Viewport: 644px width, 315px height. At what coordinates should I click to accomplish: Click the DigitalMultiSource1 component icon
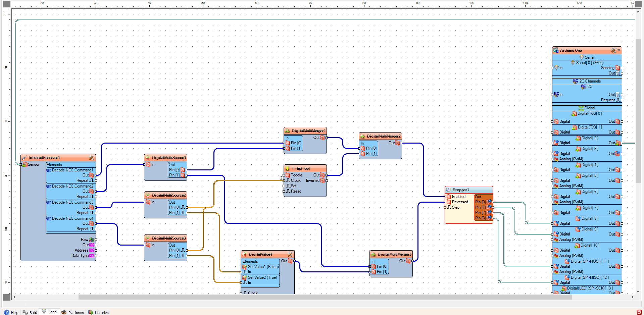pos(148,158)
